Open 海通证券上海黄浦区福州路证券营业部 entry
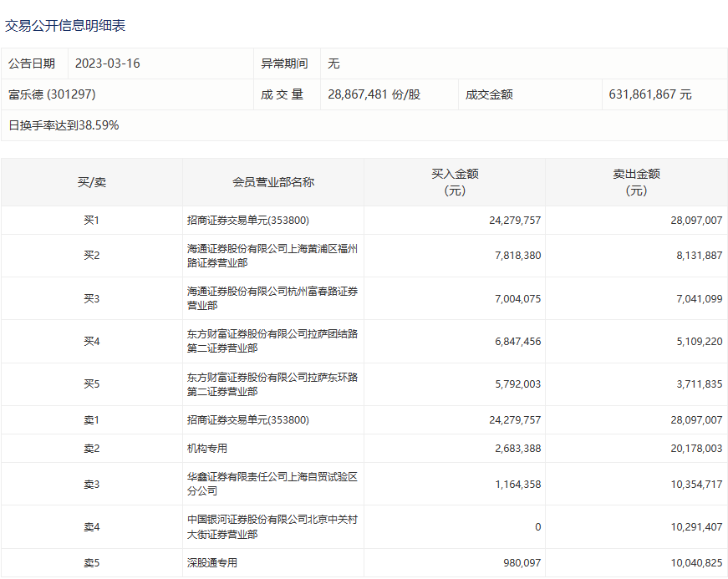 272,256
